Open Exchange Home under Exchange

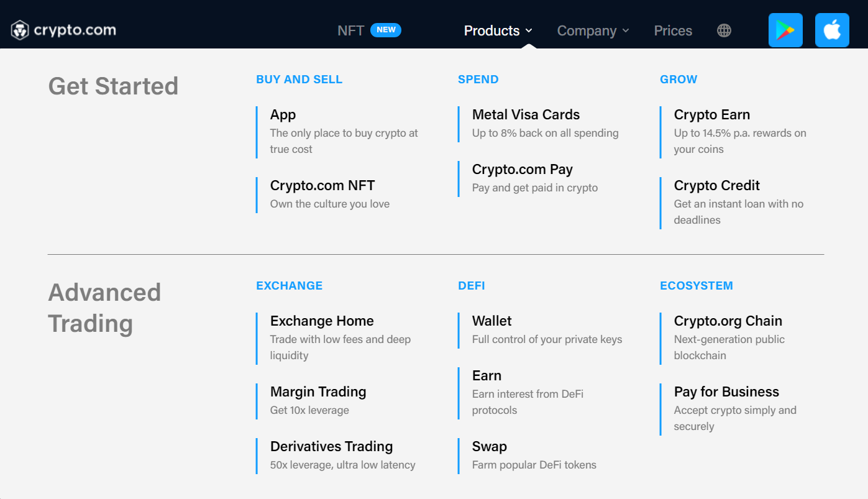[322, 321]
